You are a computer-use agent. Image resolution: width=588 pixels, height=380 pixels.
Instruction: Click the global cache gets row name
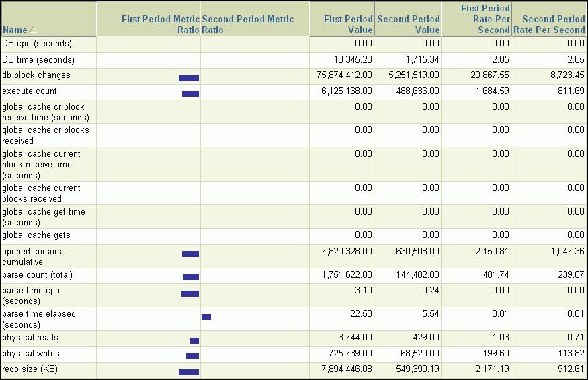pyautogui.click(x=36, y=235)
